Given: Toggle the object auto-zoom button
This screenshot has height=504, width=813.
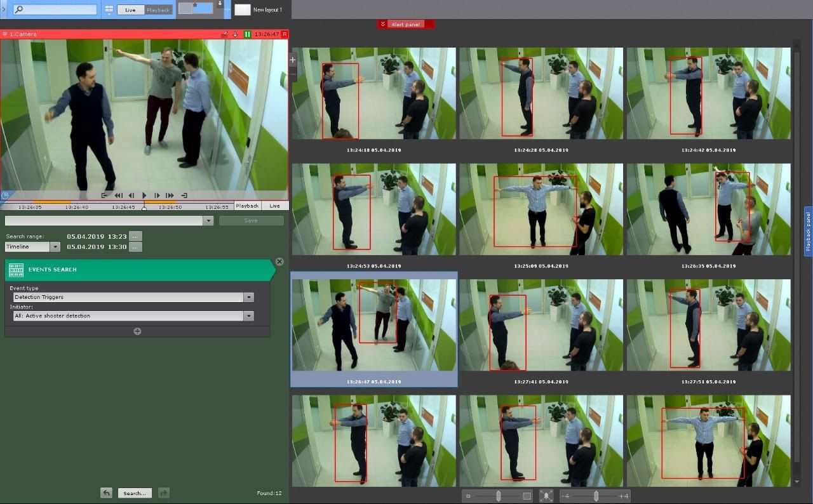Looking at the screenshot, I should (x=546, y=496).
